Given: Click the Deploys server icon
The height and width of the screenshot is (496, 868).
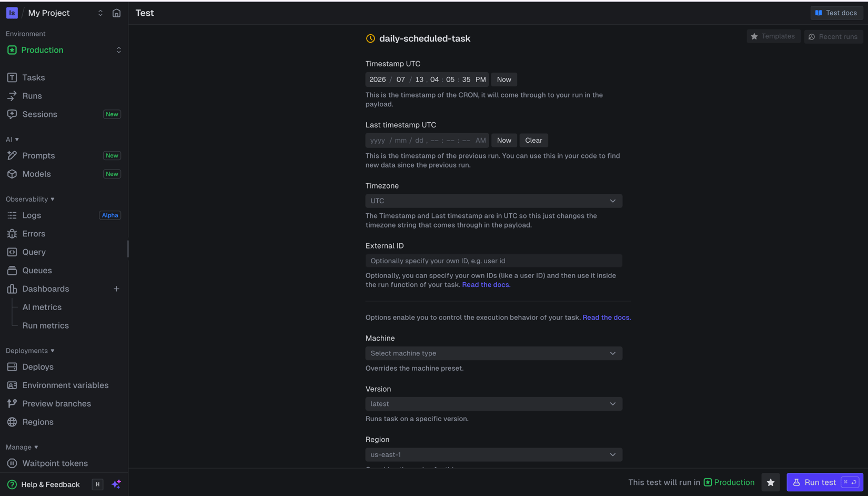Looking at the screenshot, I should click(12, 367).
